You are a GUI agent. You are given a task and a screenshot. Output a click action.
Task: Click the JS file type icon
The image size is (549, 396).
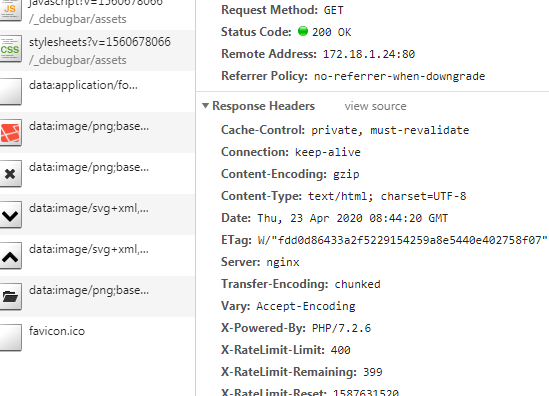pyautogui.click(x=10, y=9)
